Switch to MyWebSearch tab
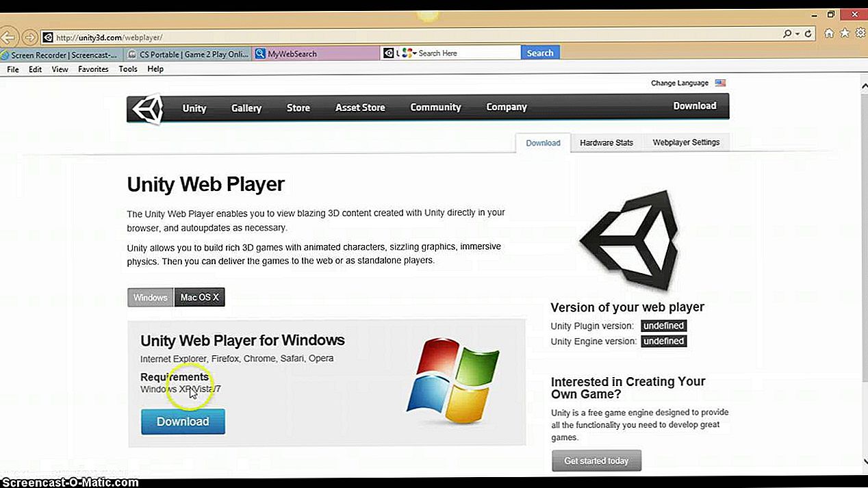The image size is (868, 488). point(316,54)
